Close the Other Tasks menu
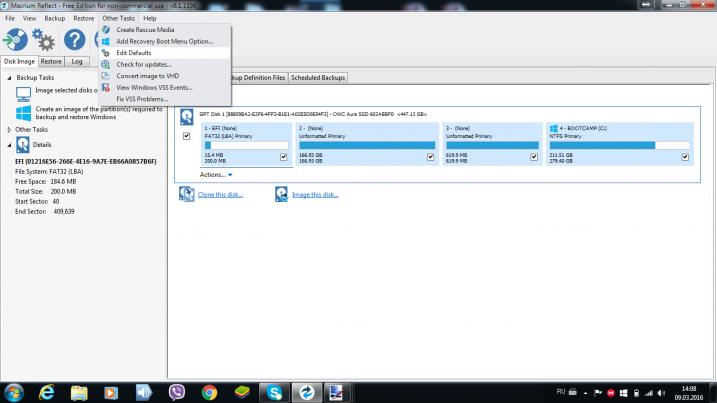Screen dimensions: 717x403 pyautogui.click(x=118, y=18)
